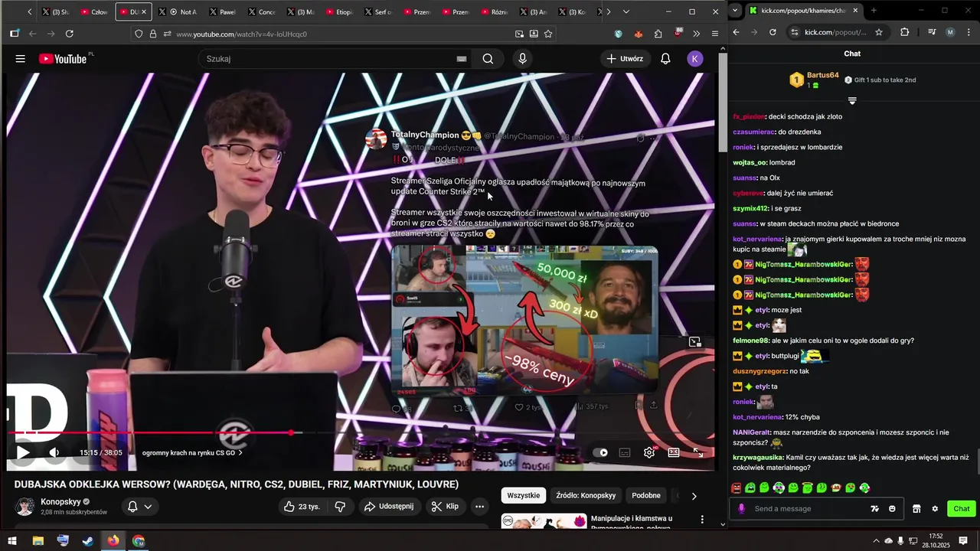This screenshot has width=980, height=551.
Task: Click the YouTube search magnifier button
Action: pyautogui.click(x=488, y=59)
